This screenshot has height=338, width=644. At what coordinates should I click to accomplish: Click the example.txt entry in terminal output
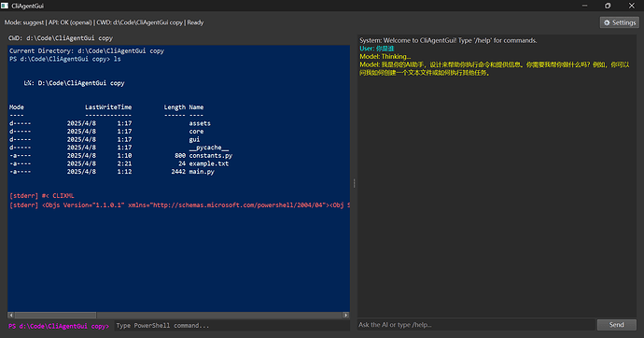pyautogui.click(x=209, y=163)
